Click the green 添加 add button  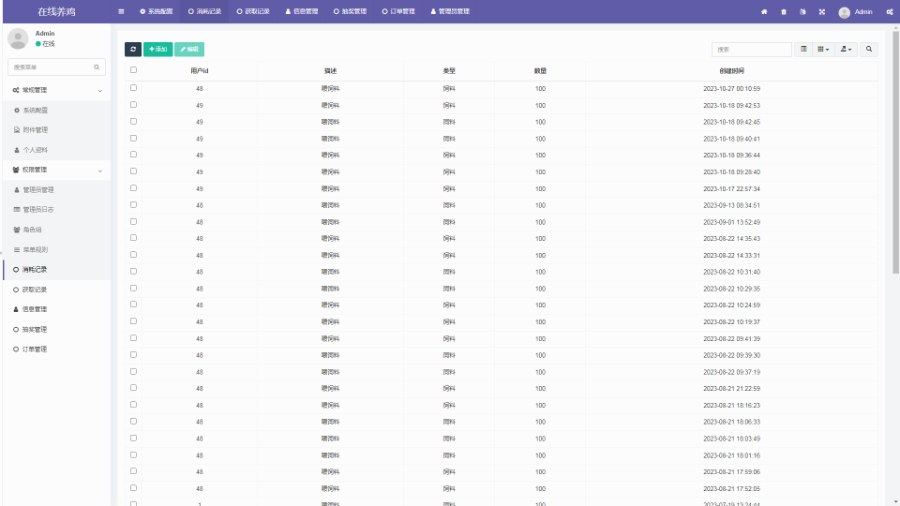click(158, 49)
